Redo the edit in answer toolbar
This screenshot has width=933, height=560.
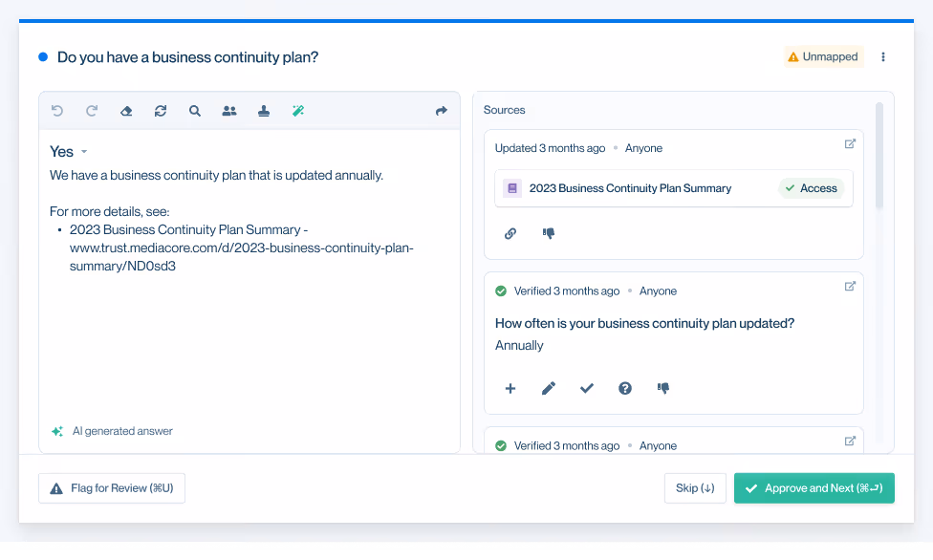coord(92,111)
